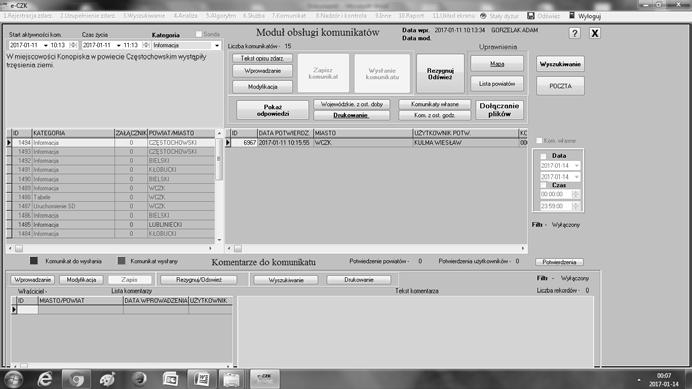Click the Wyloguj logout icon

(x=572, y=15)
